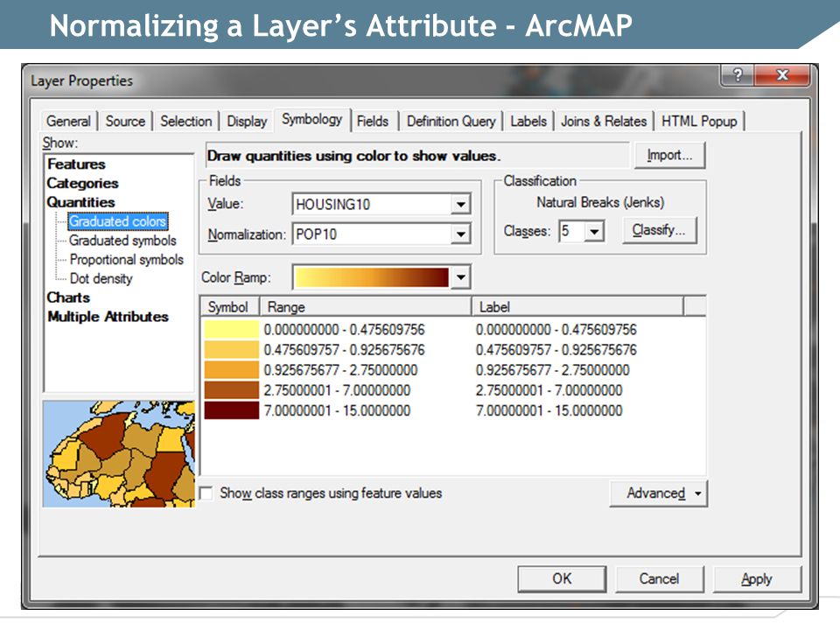Click the Symbol column header

(229, 307)
